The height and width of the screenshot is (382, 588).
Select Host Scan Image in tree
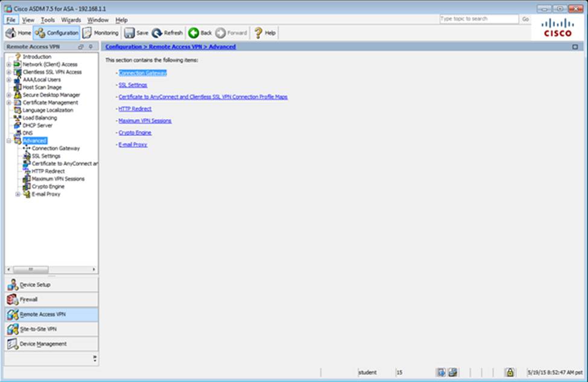[42, 88]
